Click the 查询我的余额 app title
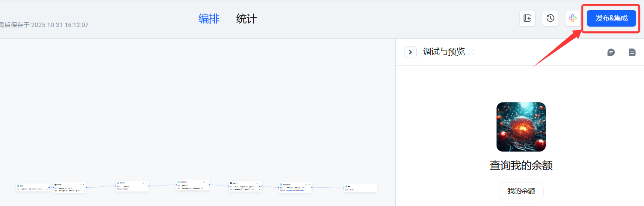 tap(521, 165)
